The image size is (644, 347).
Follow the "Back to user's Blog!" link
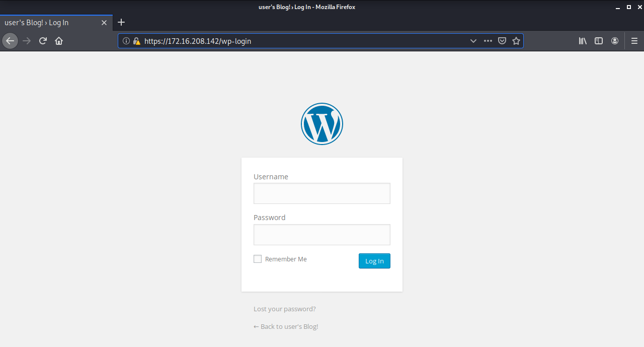[x=286, y=326]
